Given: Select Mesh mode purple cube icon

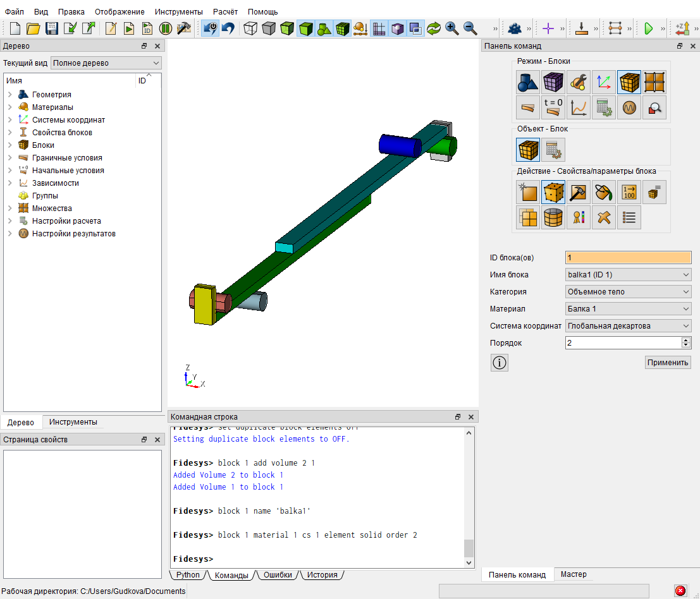Looking at the screenshot, I should [553, 82].
